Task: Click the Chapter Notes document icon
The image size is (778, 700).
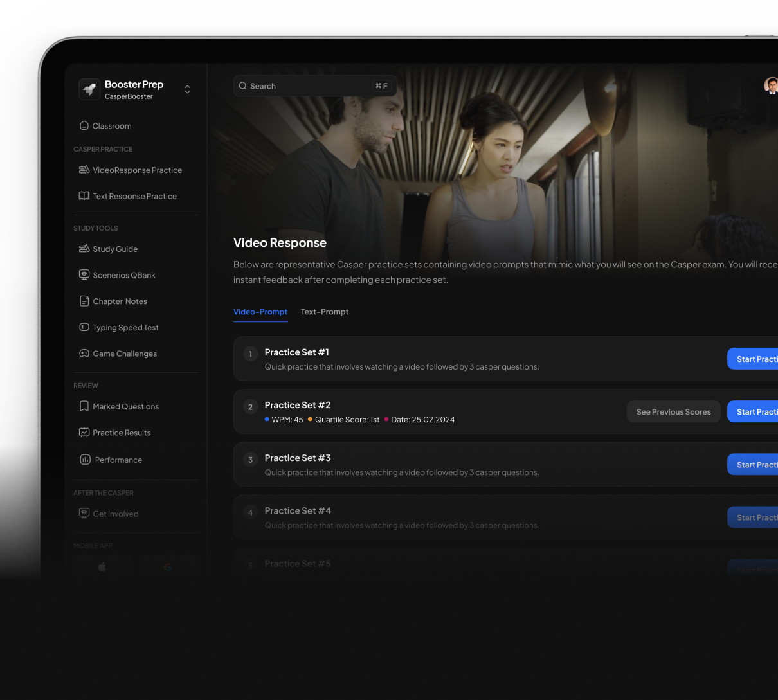Action: (84, 301)
